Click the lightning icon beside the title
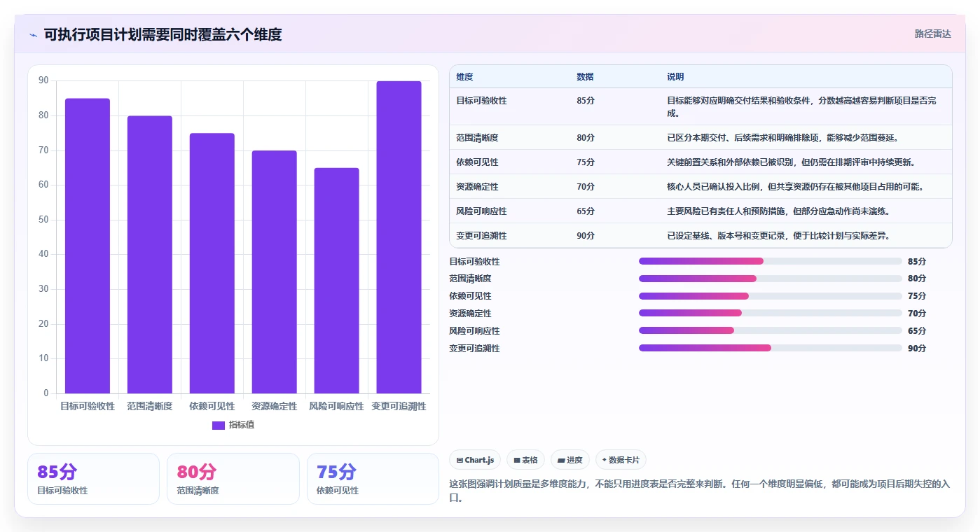 [34, 35]
